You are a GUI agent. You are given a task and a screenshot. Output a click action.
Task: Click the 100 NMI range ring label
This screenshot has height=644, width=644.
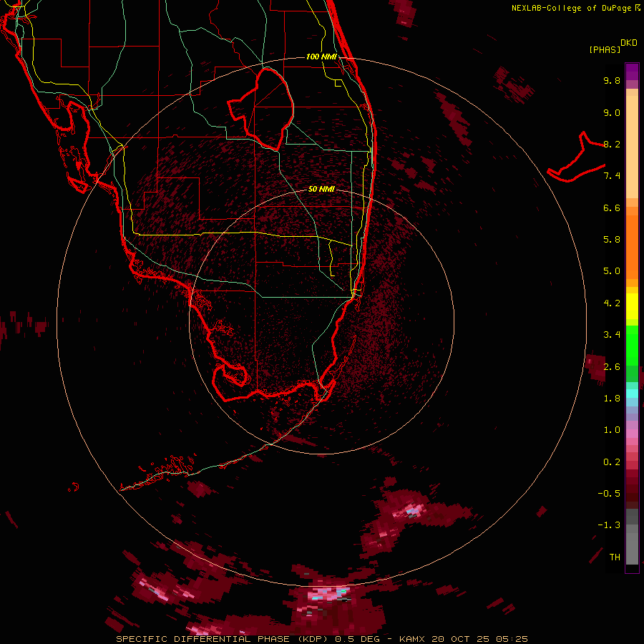[321, 57]
